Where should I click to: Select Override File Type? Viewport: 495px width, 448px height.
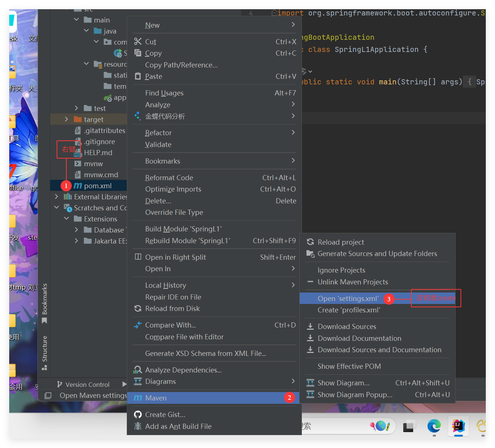214,212
